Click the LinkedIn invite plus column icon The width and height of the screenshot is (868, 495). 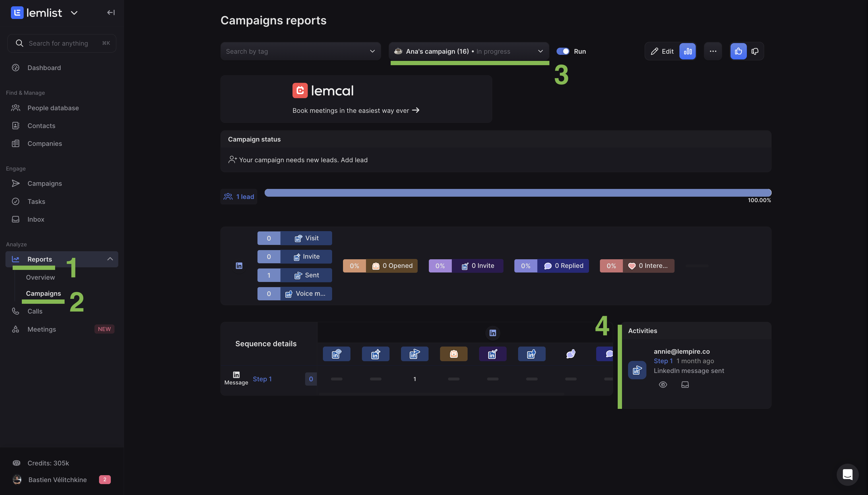coord(375,354)
